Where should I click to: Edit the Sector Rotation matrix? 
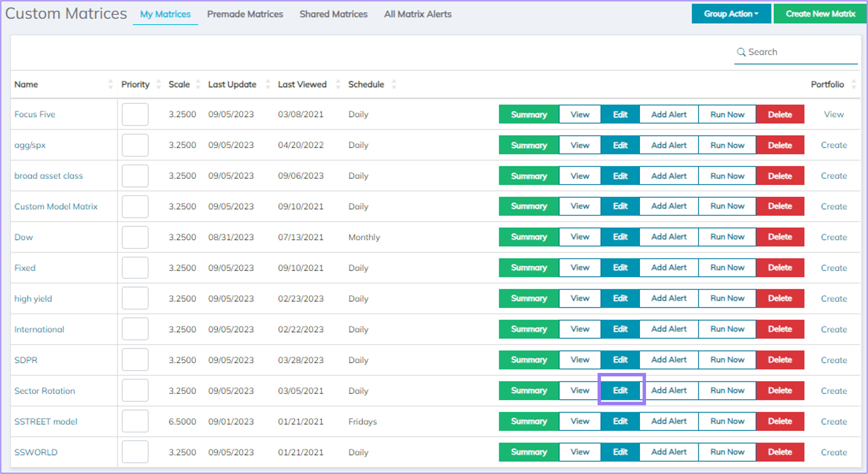click(620, 390)
